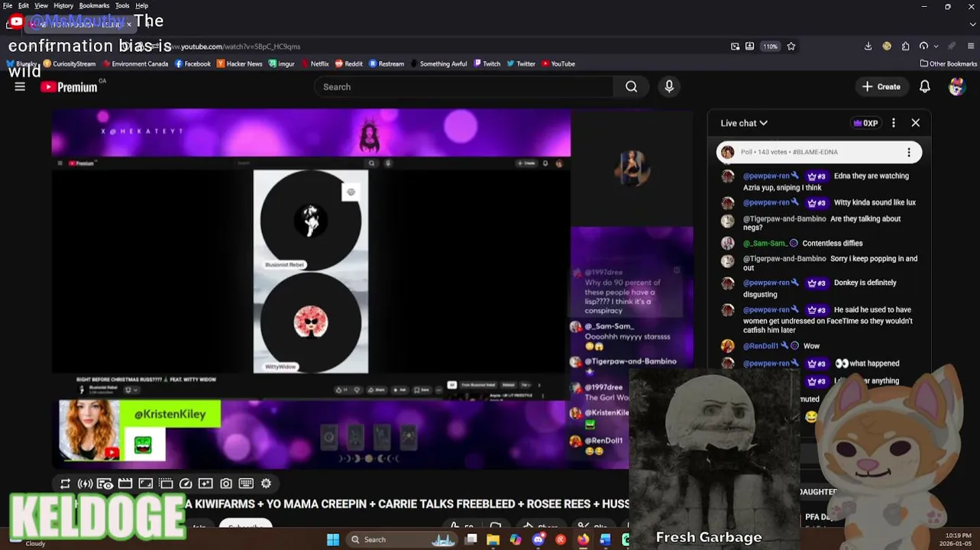Image resolution: width=980 pixels, height=550 pixels.
Task: Toggle the resize player window icon
Action: click(145, 484)
